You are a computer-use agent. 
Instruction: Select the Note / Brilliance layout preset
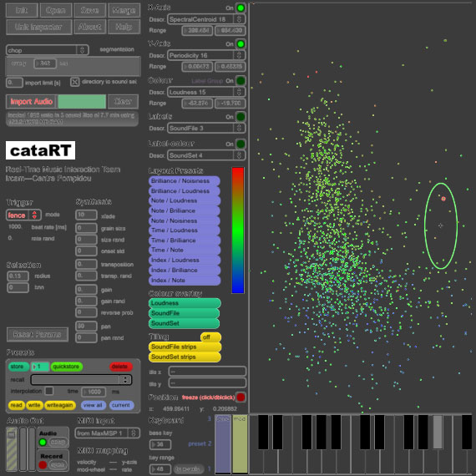[x=185, y=210]
